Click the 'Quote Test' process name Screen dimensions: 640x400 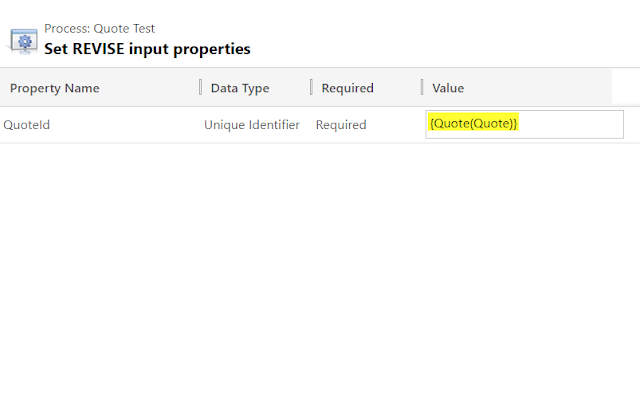click(x=124, y=29)
